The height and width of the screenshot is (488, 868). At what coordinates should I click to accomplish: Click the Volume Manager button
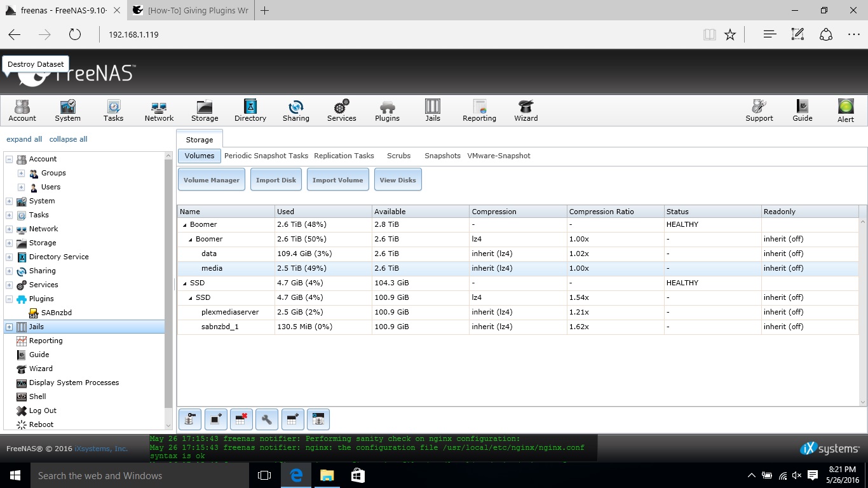212,180
